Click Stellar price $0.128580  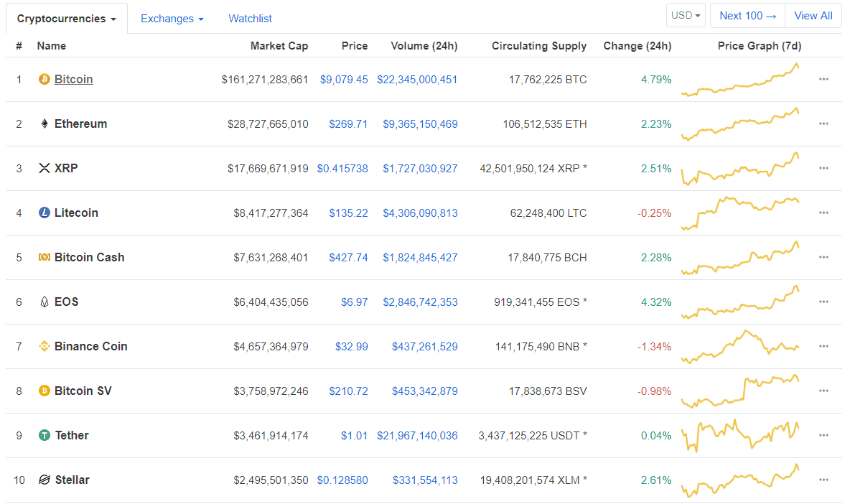[342, 480]
